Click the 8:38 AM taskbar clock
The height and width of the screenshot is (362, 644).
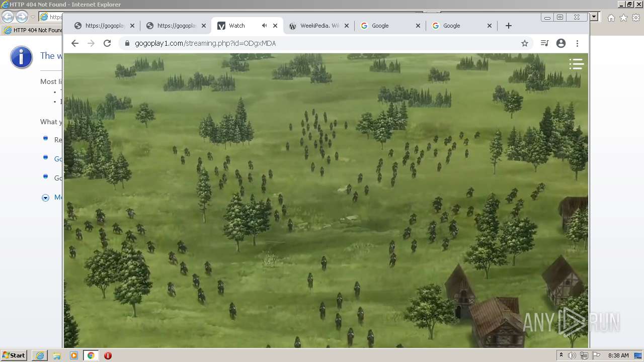click(618, 355)
